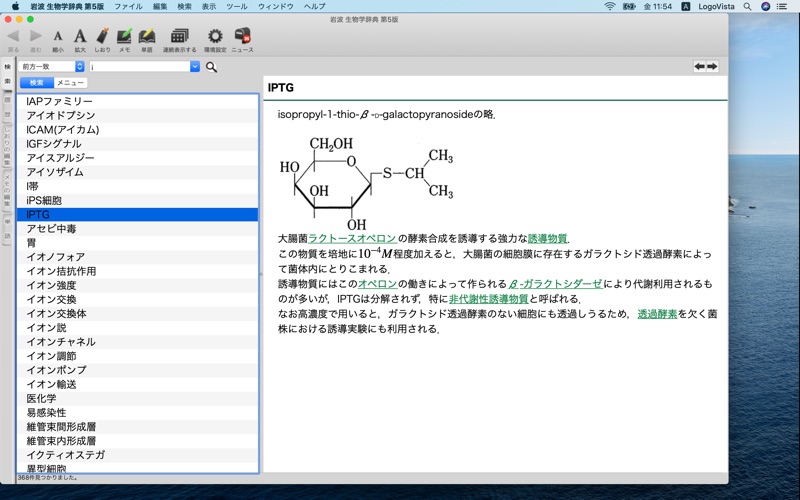Screen dimensions: 800x500
Task: Open the ニュース mailbox icon
Action: [x=242, y=37]
